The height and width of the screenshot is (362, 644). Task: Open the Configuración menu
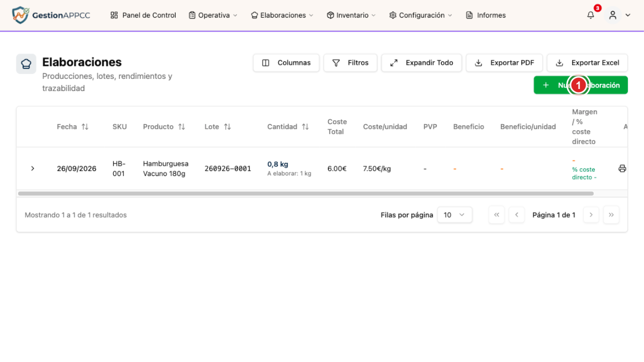[x=421, y=15]
